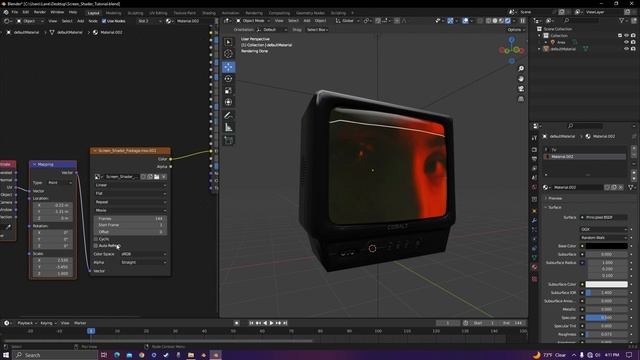This screenshot has width=640, height=360.
Task: Play the animation in the timeline
Action: (271, 323)
